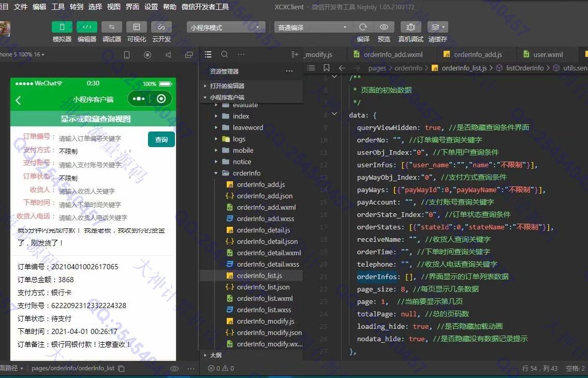Click the 预览 preview eye icon
The height and width of the screenshot is (378, 588).
(384, 27)
